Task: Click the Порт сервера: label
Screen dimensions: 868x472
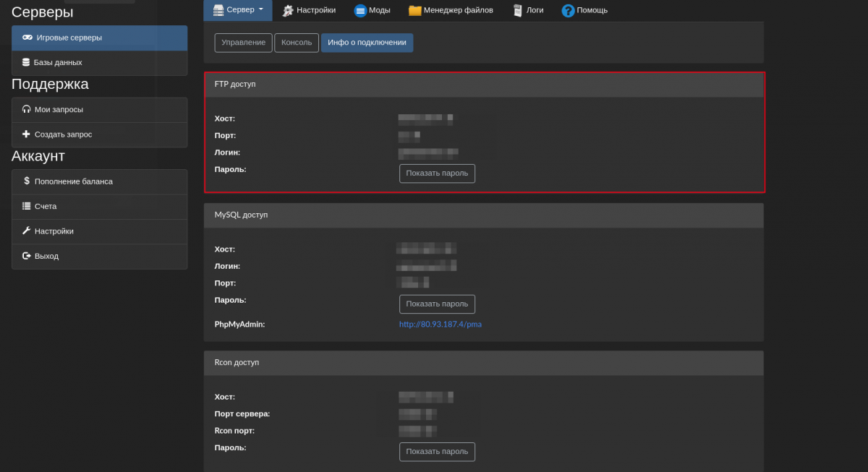Action: 242,414
